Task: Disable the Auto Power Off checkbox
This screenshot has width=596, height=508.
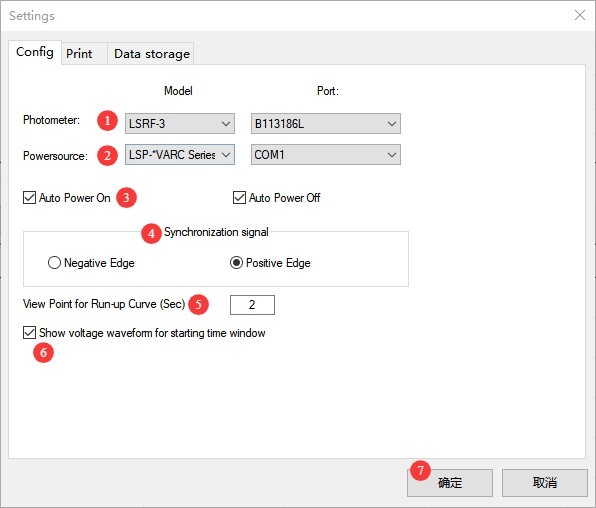Action: [239, 198]
